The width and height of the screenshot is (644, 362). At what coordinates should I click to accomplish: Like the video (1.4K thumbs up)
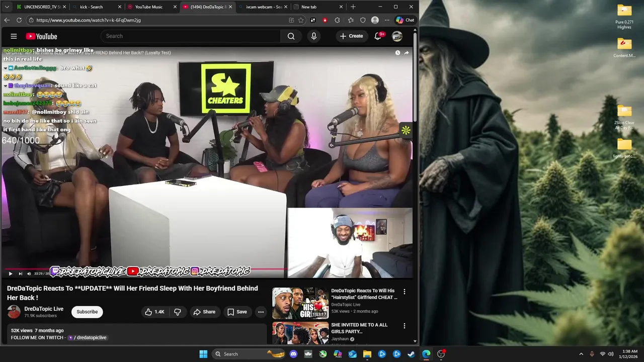pyautogui.click(x=154, y=312)
